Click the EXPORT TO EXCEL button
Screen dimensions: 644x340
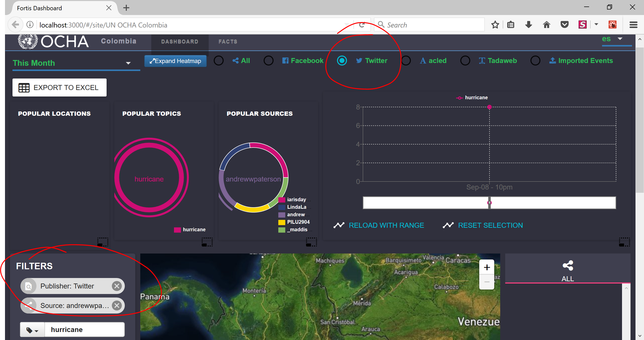[x=59, y=87]
